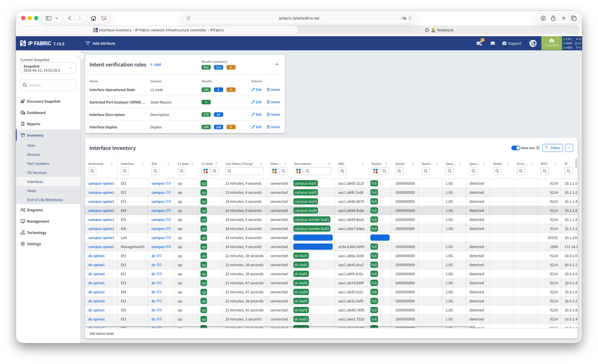Click the Add attribute filter funnel icon
The height and width of the screenshot is (364, 598).
click(88, 43)
